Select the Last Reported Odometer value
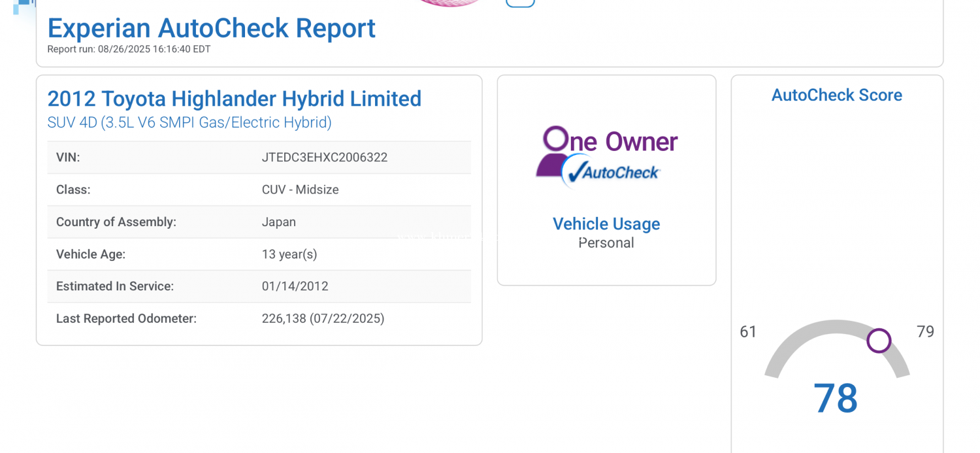The image size is (980, 453). tap(323, 319)
